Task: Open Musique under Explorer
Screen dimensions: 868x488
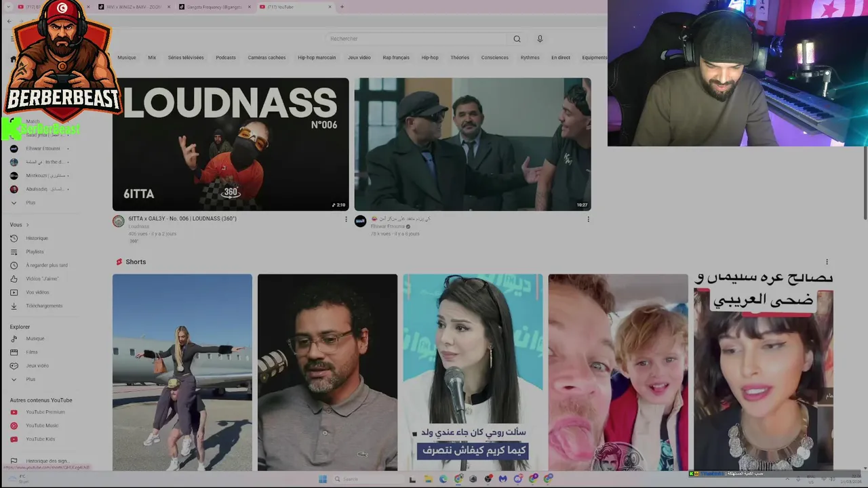Action: click(x=35, y=338)
